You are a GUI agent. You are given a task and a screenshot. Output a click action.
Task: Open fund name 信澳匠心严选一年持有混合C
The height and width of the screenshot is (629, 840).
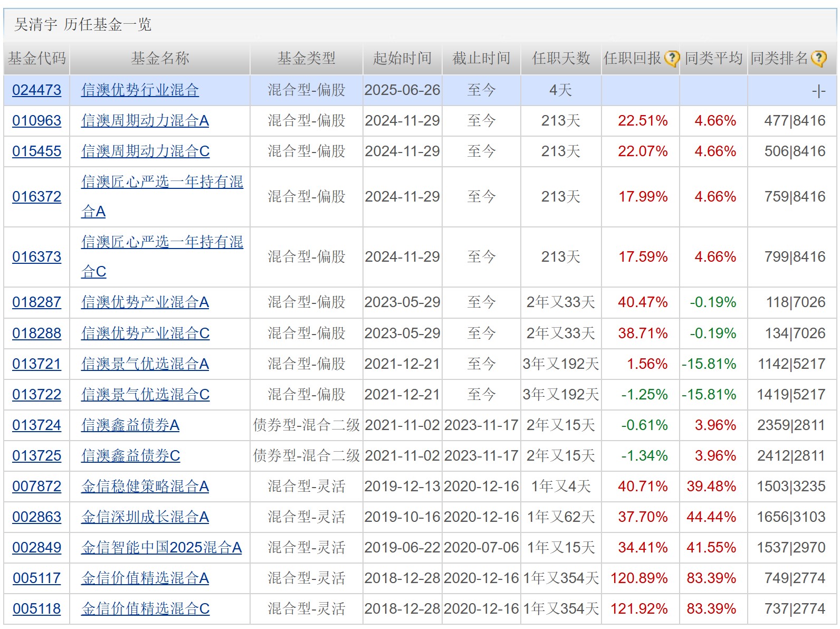162,257
